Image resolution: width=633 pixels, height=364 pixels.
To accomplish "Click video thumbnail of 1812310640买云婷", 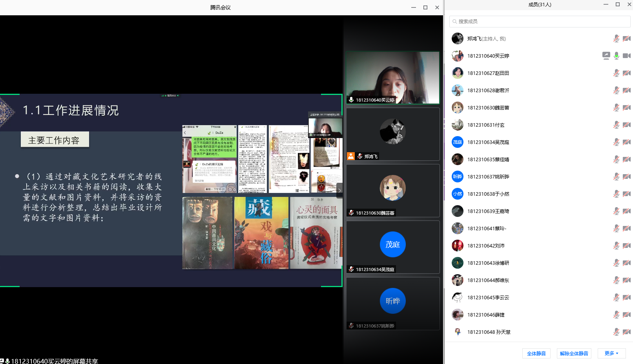I will pyautogui.click(x=392, y=77).
